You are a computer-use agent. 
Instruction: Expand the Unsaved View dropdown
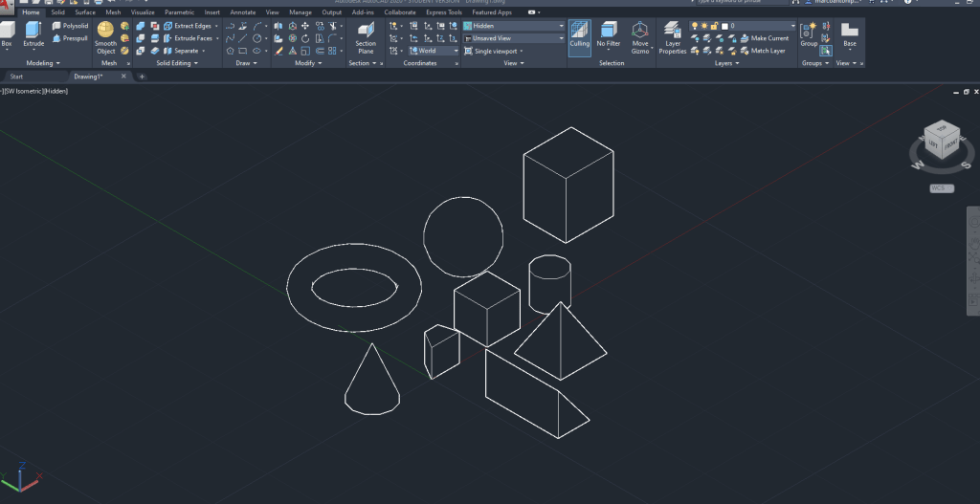[512, 38]
